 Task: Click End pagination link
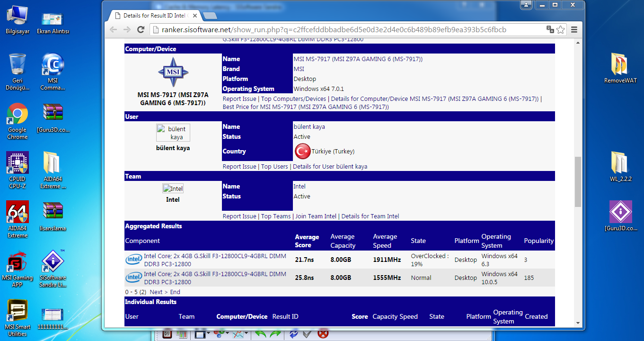tap(175, 292)
